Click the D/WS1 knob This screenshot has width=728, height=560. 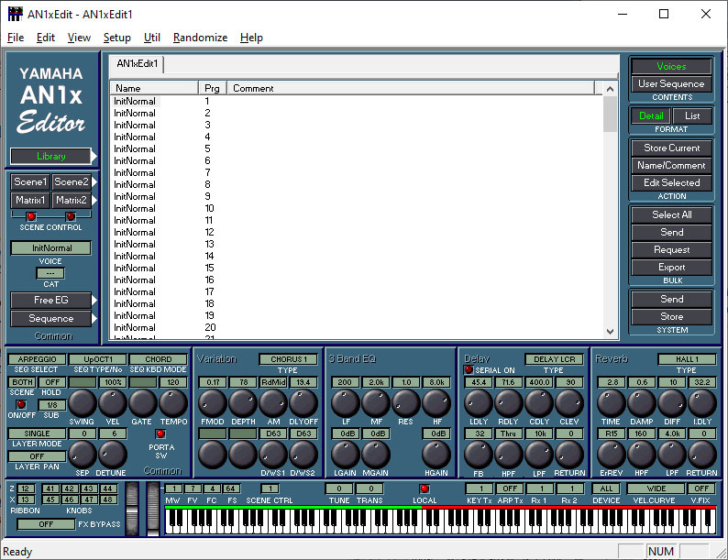(273, 455)
